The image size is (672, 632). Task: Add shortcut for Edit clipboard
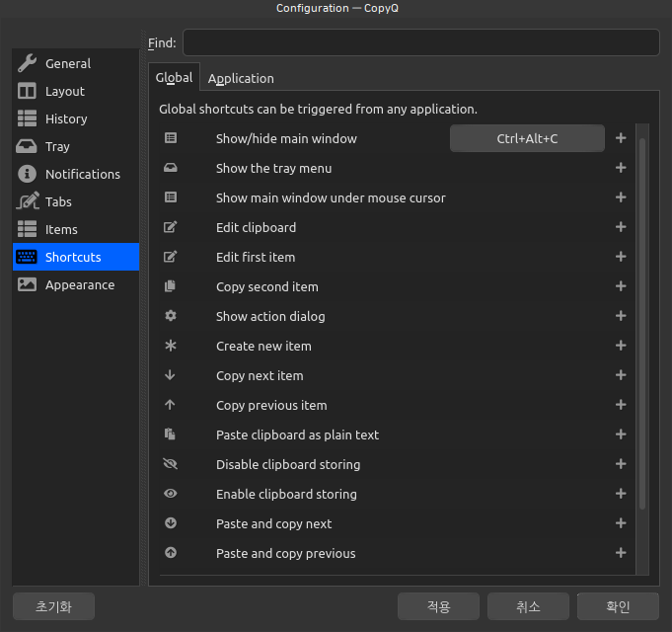click(x=621, y=227)
